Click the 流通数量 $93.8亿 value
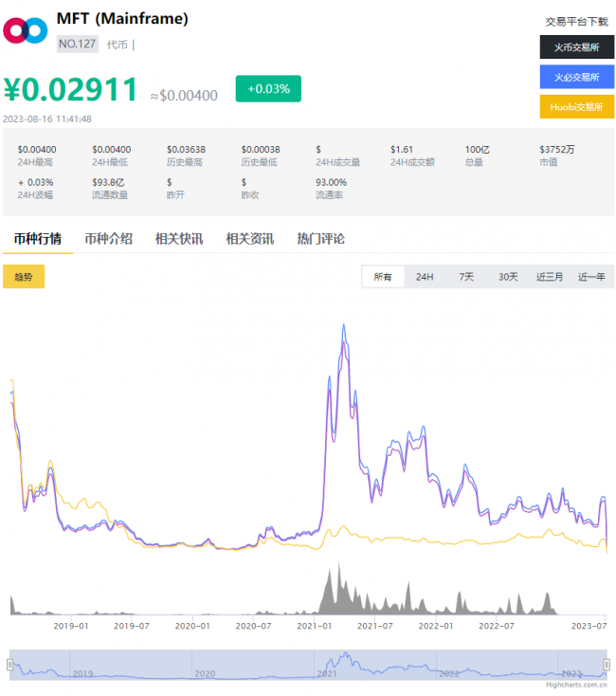Viewport: 616px width, 696px height. [108, 182]
